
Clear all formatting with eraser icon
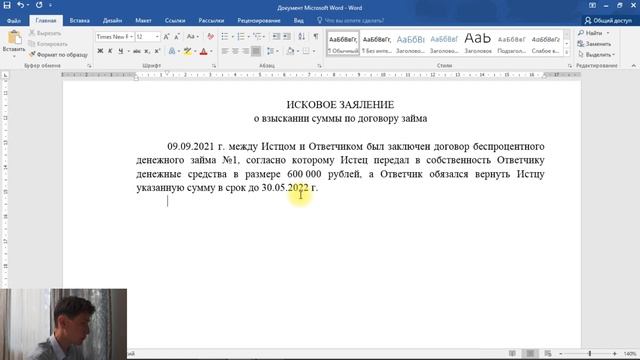tap(210, 37)
